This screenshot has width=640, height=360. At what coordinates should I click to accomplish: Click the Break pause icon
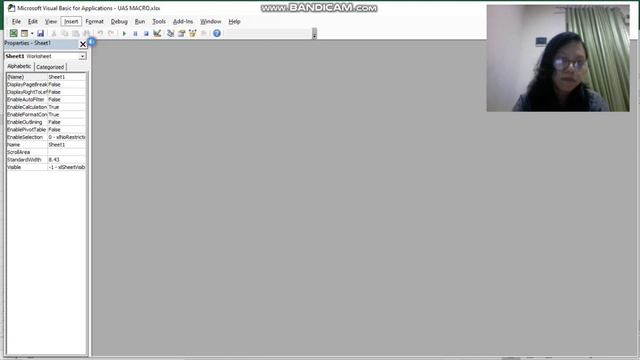pyautogui.click(x=135, y=33)
